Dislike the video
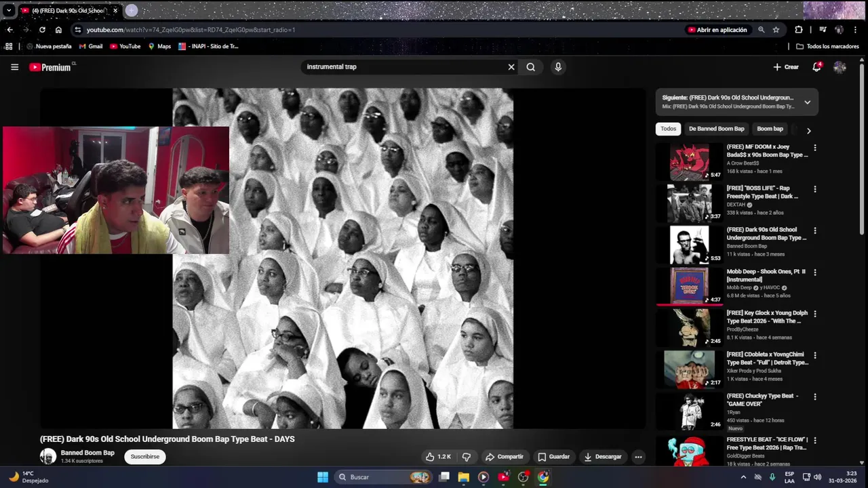The image size is (868, 488). [x=466, y=457]
